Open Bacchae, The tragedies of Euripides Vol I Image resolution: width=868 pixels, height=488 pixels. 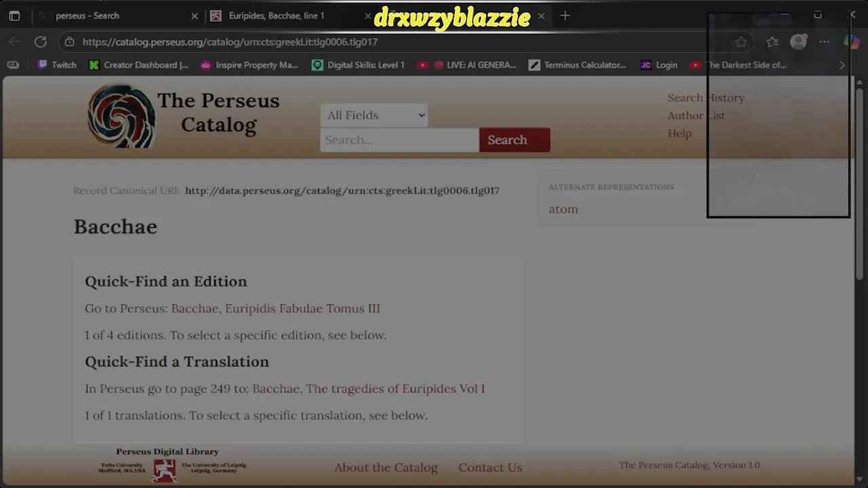(x=368, y=388)
